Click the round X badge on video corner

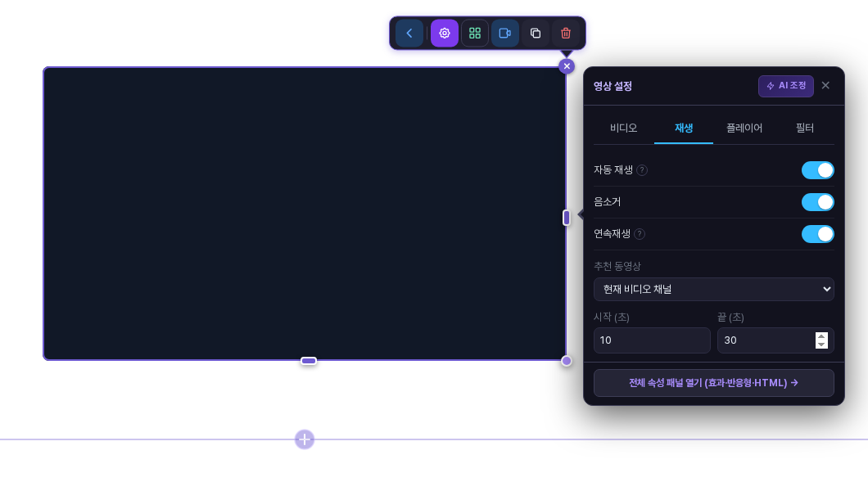pyautogui.click(x=567, y=66)
